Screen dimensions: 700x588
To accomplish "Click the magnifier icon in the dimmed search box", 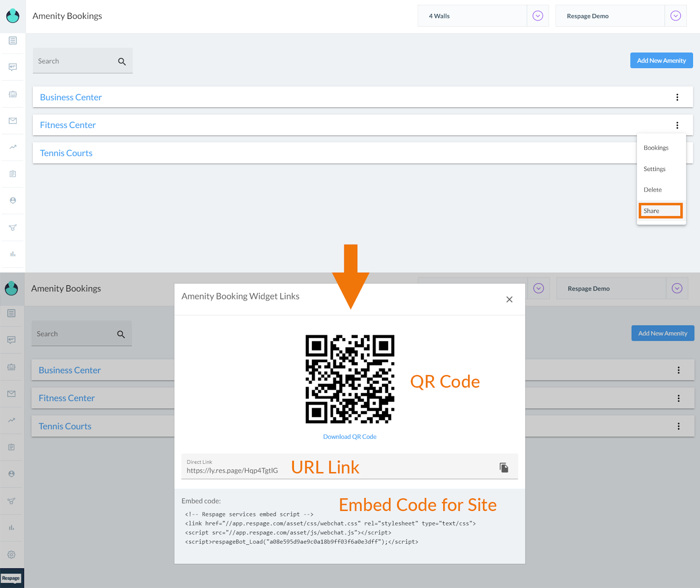I will point(121,334).
